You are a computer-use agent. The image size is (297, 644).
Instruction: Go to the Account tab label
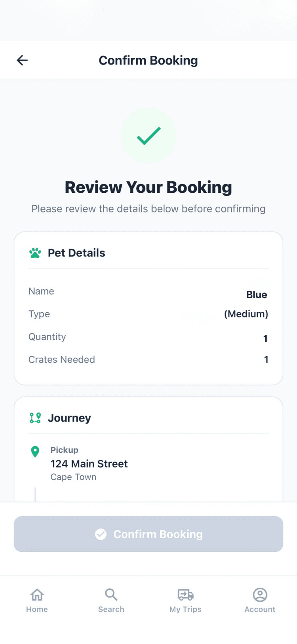tap(260, 610)
